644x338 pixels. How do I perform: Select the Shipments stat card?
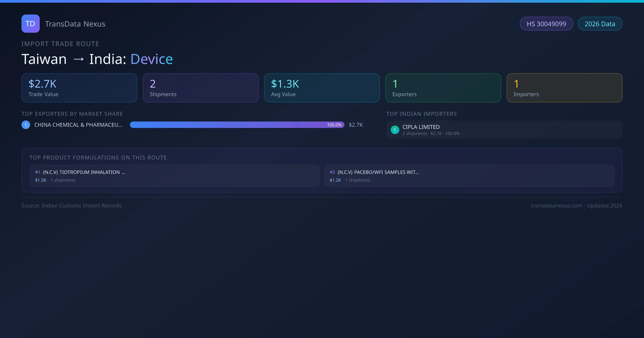(x=200, y=88)
